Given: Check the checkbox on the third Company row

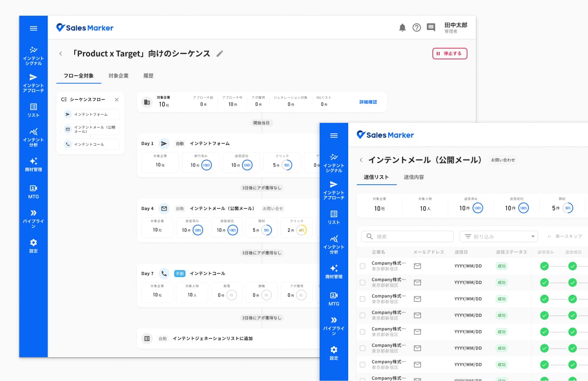Looking at the screenshot, I should click(363, 299).
